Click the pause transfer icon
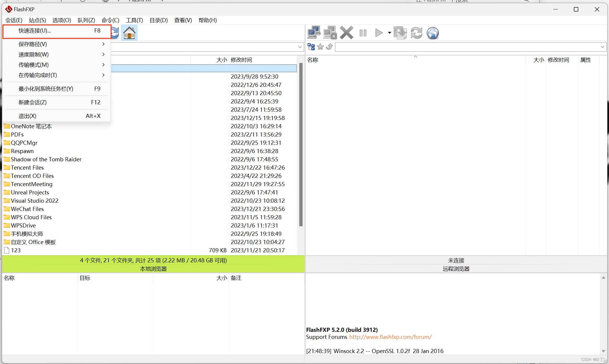This screenshot has height=364, width=609. [x=363, y=33]
